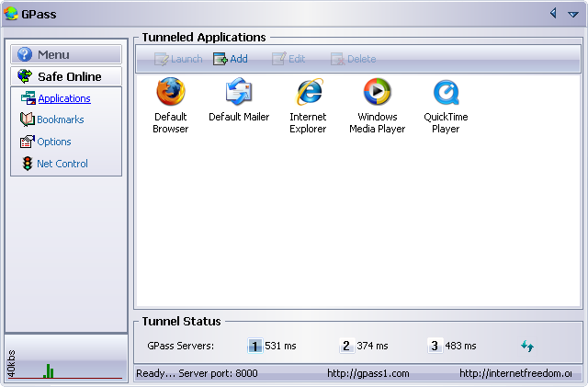Click the Options checklist icon
Viewport: 588px width, 387px height.
(x=28, y=142)
